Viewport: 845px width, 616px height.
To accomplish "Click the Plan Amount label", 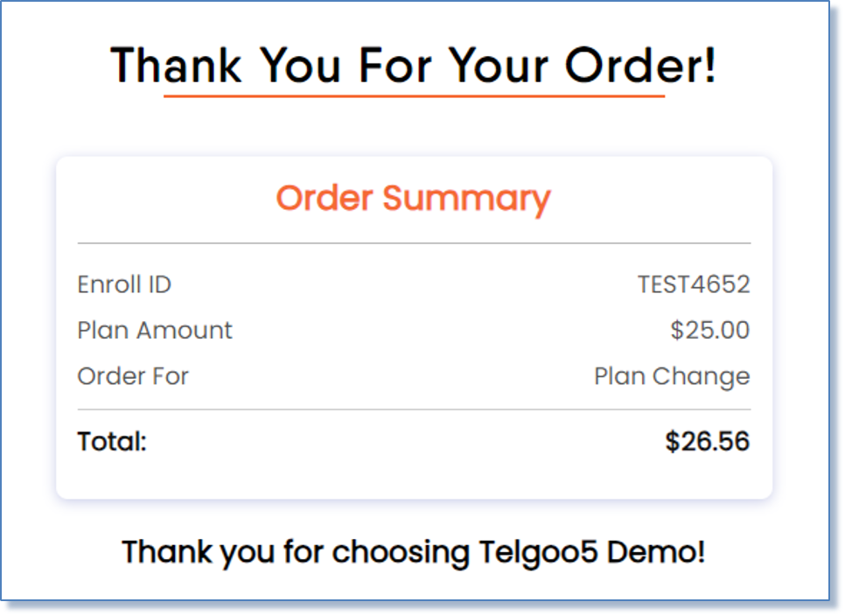I will tap(155, 331).
